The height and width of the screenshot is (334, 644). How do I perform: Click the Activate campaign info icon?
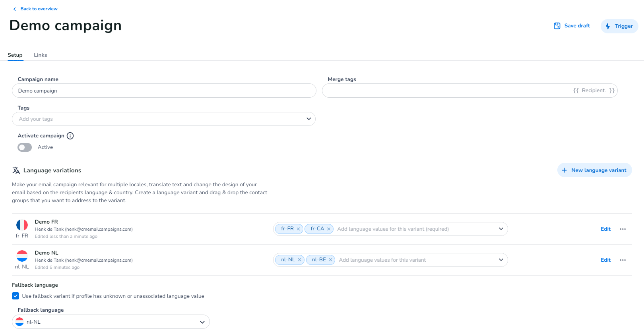(70, 136)
